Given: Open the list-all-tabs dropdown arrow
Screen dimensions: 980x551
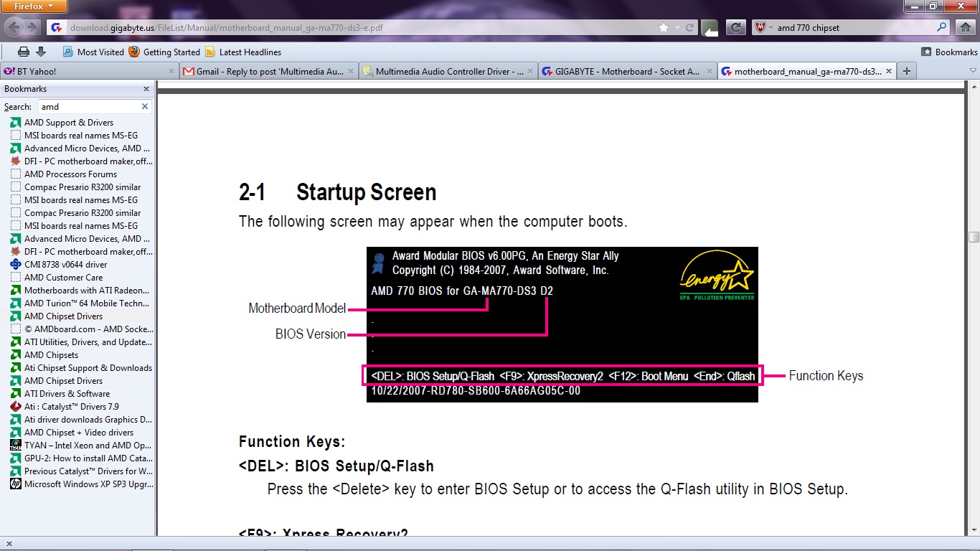Looking at the screenshot, I should pos(974,71).
